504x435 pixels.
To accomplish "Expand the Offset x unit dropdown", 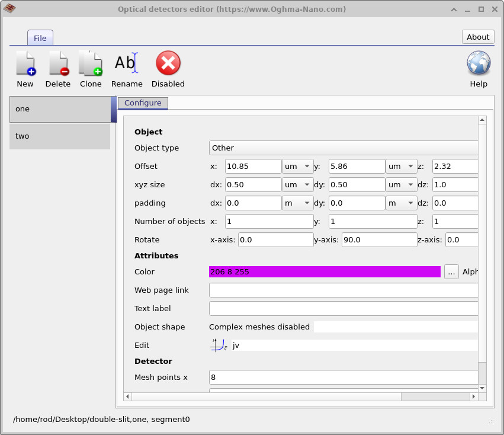I will coord(298,167).
